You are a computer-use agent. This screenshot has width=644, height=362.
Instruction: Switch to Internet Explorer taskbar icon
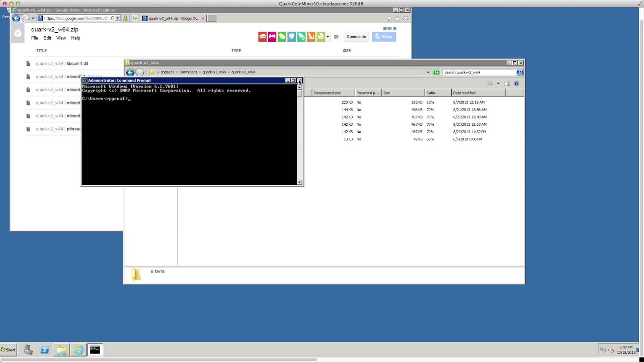[78, 350]
